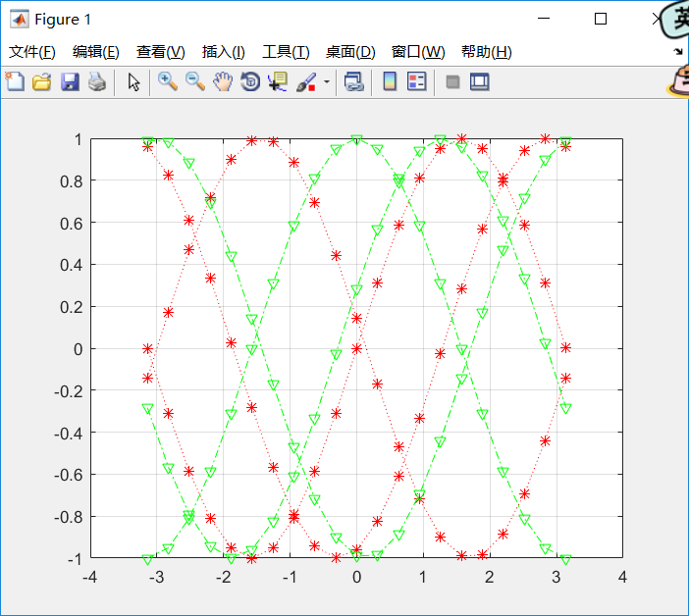Minimize the Figure 1 window

coord(544,19)
